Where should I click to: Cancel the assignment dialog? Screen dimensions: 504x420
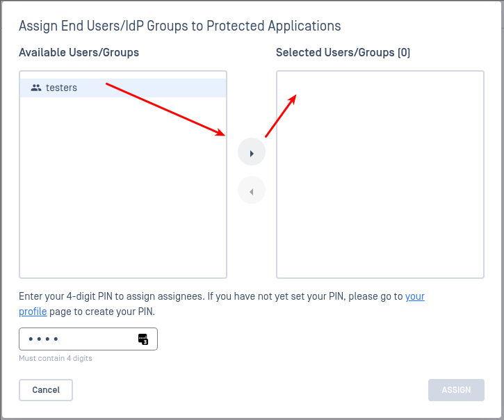tap(46, 390)
